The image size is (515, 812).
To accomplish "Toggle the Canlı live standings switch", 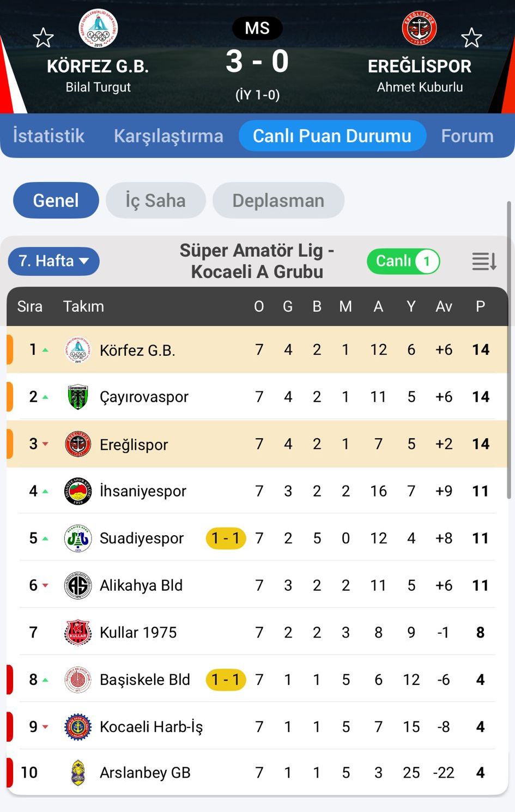I will 403,262.
